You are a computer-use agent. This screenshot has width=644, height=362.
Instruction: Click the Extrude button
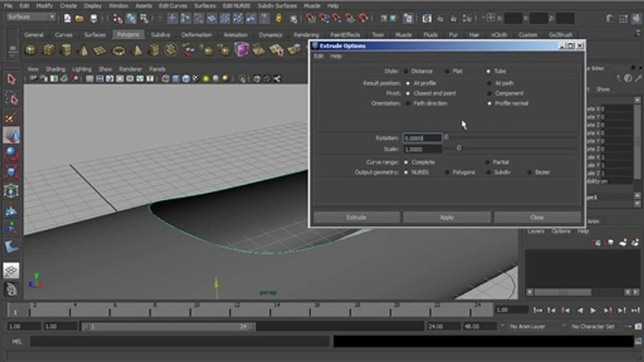click(356, 217)
